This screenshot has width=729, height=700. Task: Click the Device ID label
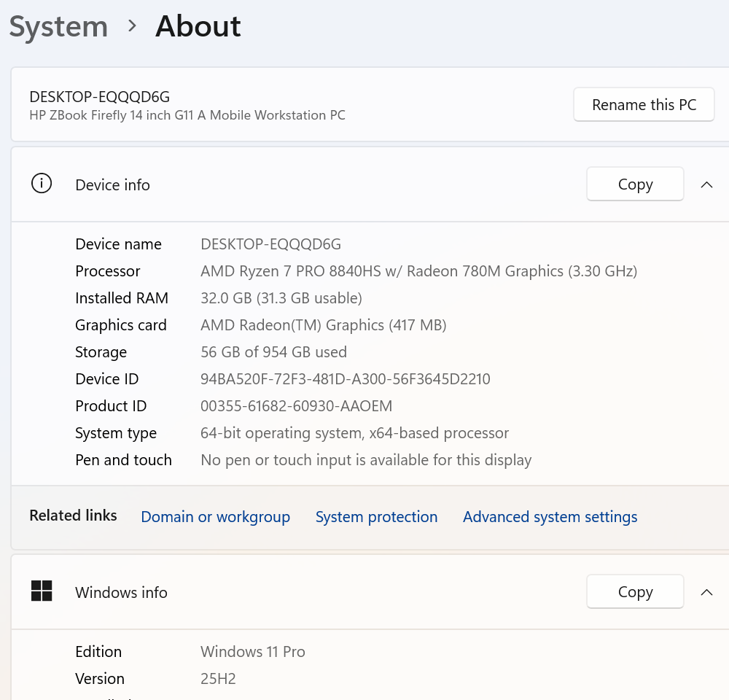coord(107,378)
